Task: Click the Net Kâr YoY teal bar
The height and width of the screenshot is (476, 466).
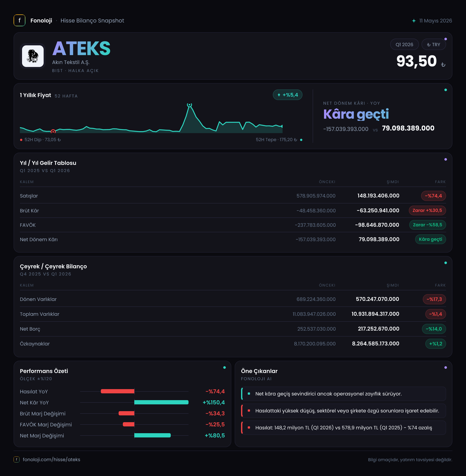Action: pos(161,402)
